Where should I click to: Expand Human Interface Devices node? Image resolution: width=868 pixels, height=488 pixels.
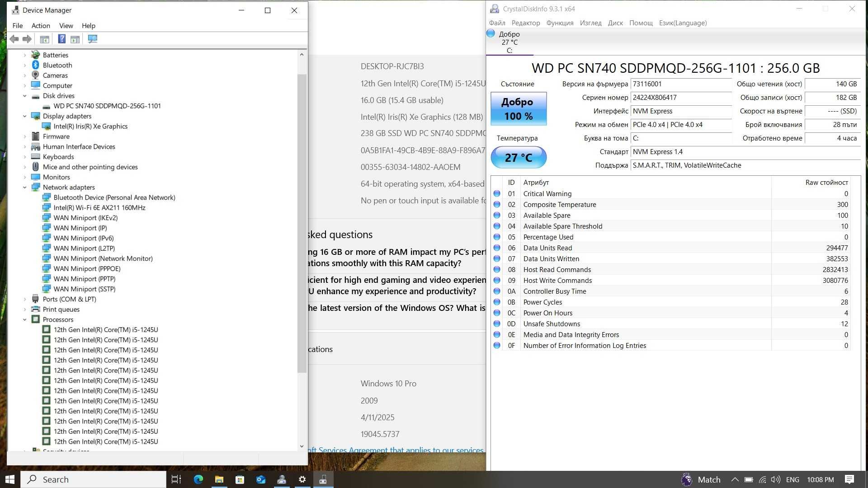coord(25,146)
